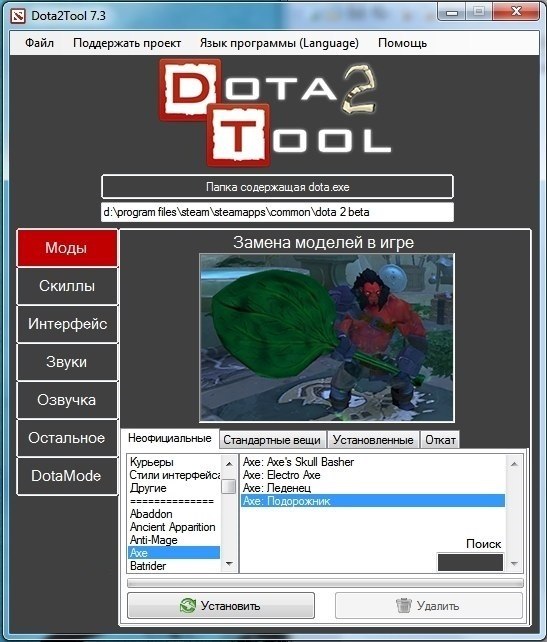547x642 pixels.
Task: Click the trash bin icon on Удалить
Action: pos(404,605)
